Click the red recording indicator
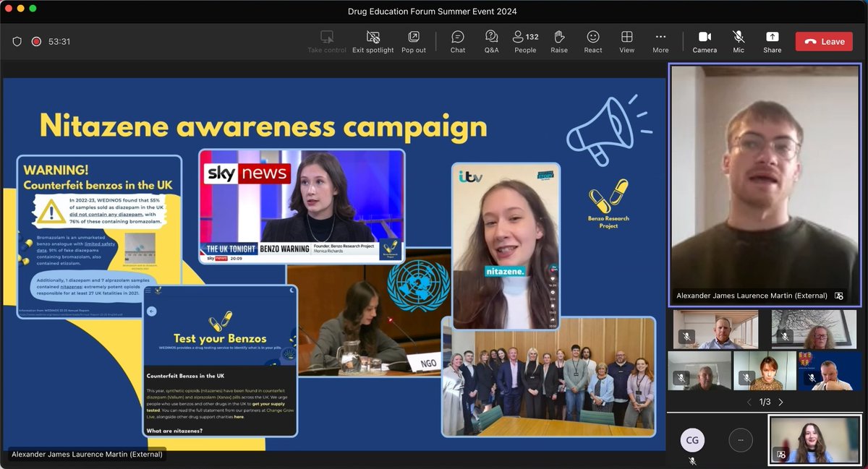868x469 pixels. point(36,42)
